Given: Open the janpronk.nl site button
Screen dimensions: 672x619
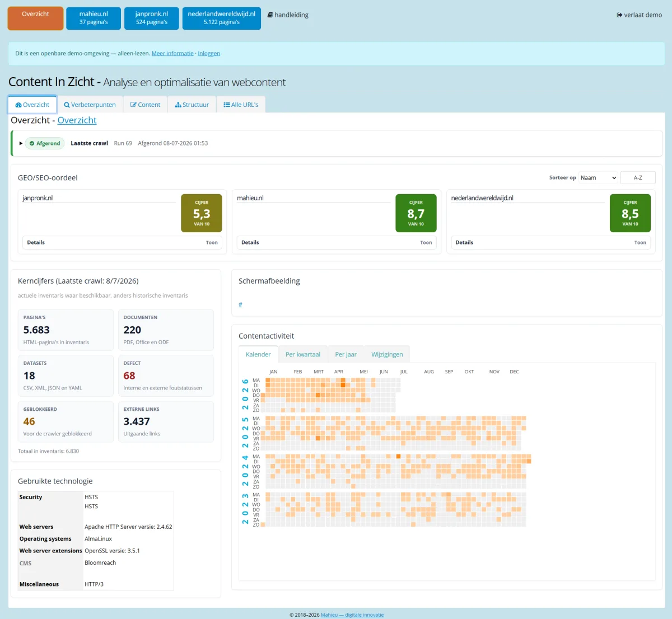Looking at the screenshot, I should point(152,18).
